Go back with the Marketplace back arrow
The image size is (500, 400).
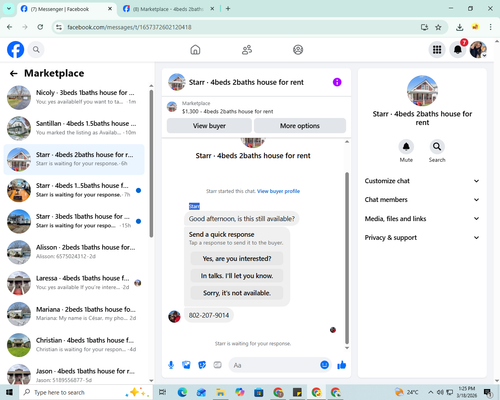tap(14, 73)
